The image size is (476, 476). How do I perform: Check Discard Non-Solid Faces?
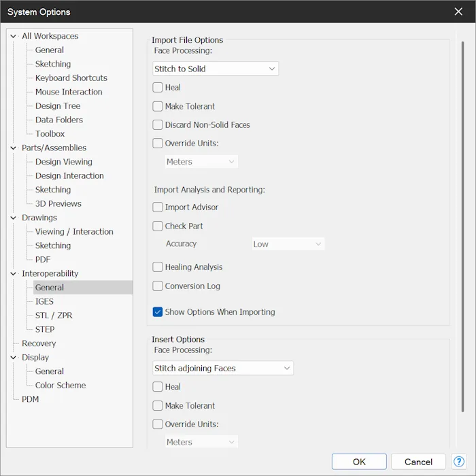157,124
